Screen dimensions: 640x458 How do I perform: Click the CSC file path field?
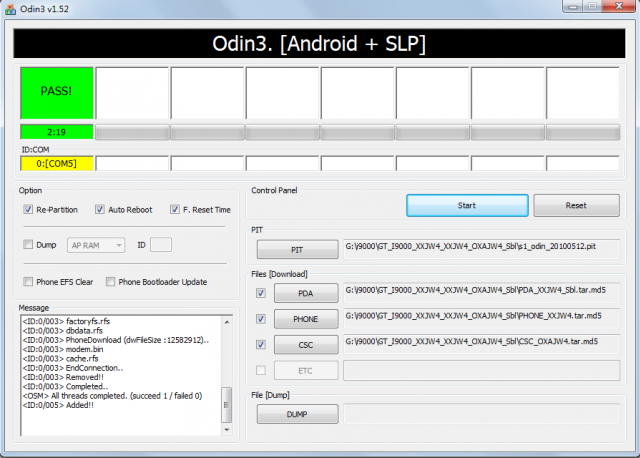pos(482,344)
